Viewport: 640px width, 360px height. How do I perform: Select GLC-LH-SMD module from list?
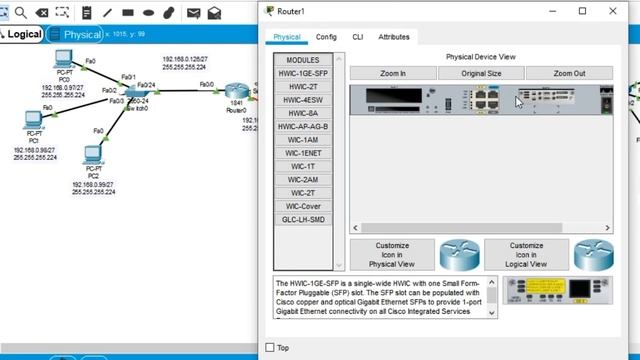coord(303,220)
